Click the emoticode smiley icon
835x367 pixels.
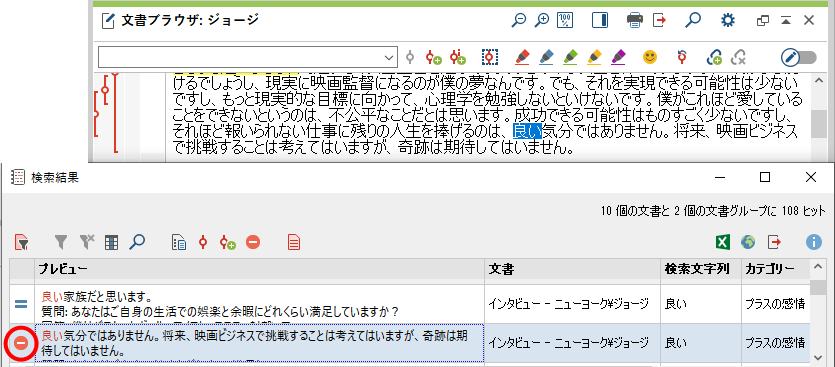pyautogui.click(x=650, y=56)
